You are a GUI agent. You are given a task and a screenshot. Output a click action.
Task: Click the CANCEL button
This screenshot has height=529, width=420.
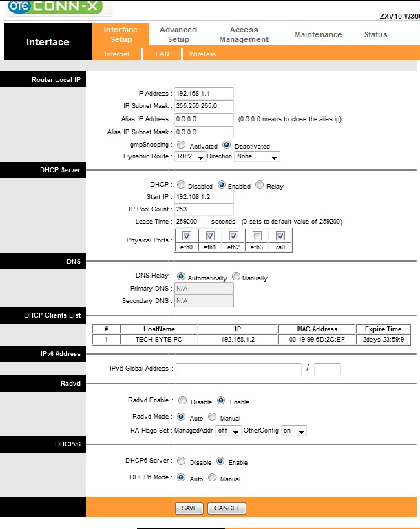227,508
